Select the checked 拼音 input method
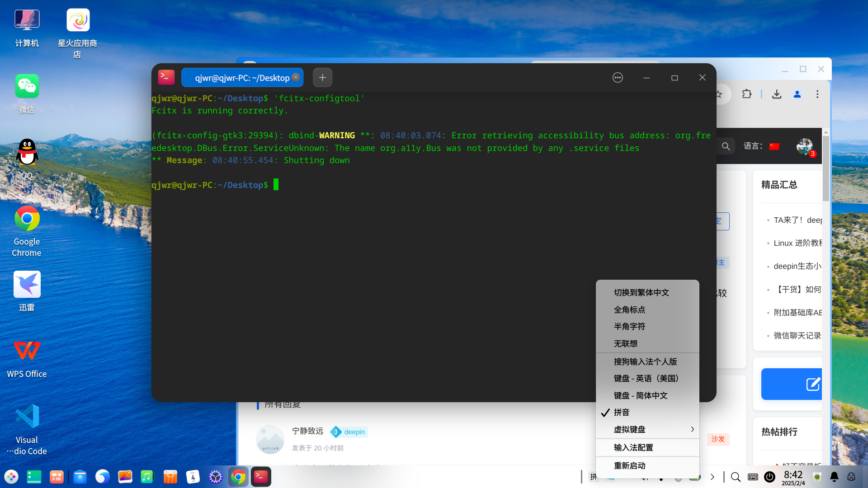 click(647, 412)
